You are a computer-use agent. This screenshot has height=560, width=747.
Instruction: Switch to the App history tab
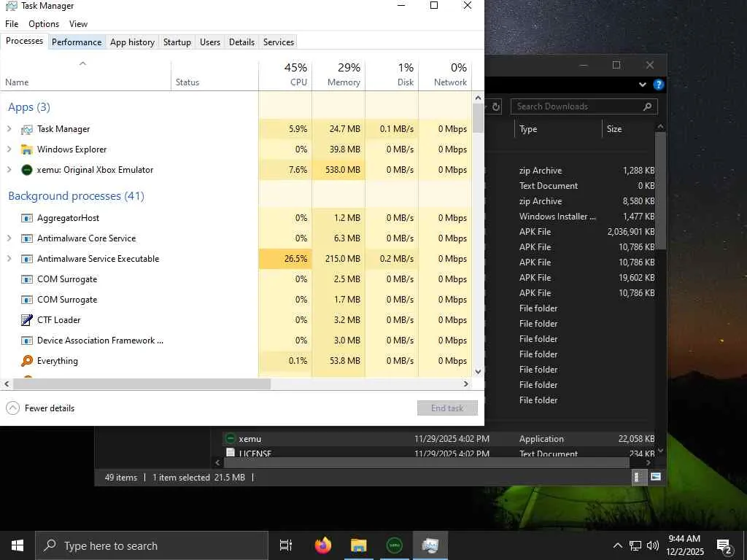coord(133,42)
